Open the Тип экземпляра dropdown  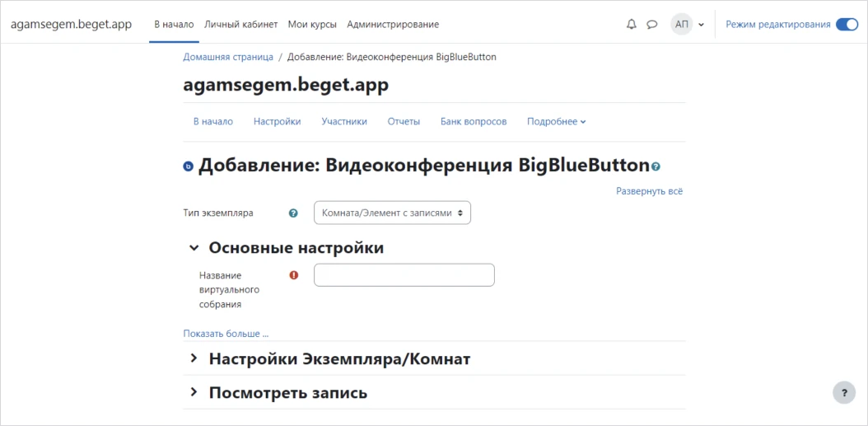click(392, 213)
